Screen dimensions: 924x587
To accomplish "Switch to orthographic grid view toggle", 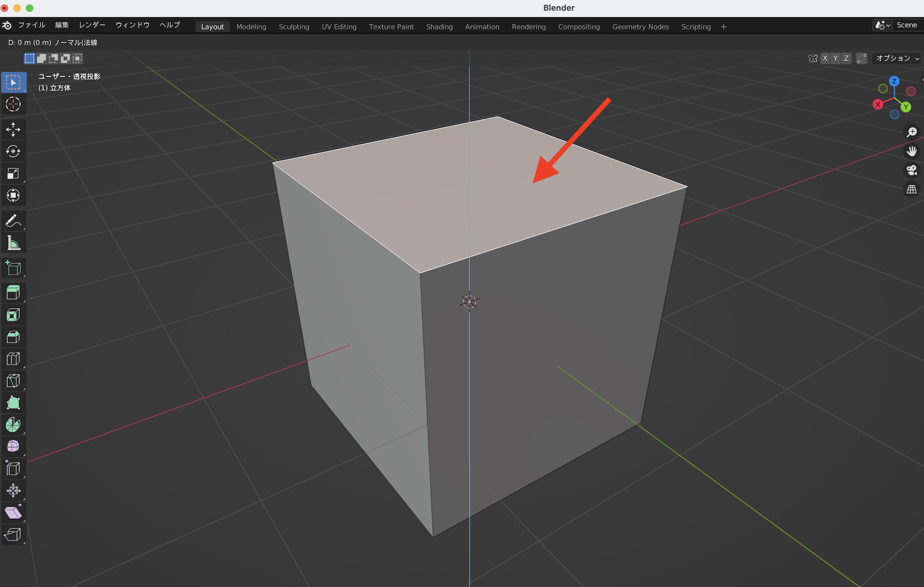I will (912, 189).
